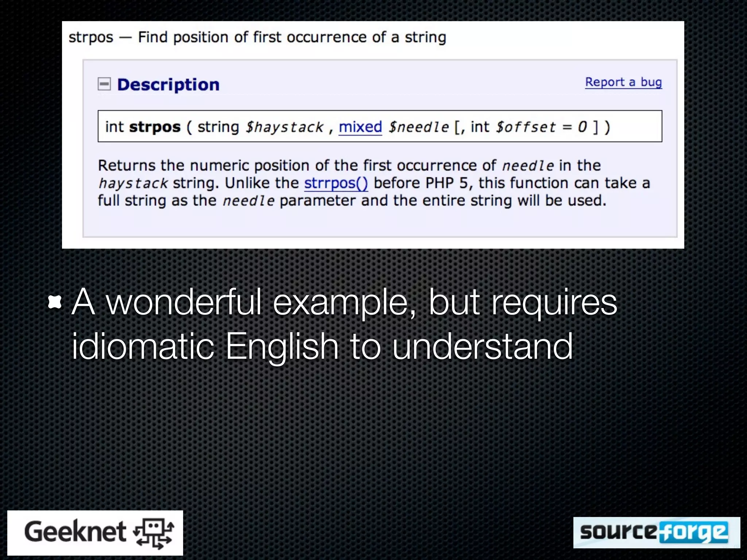Collapse the Description section toggle
The height and width of the screenshot is (560, 747).
104,84
